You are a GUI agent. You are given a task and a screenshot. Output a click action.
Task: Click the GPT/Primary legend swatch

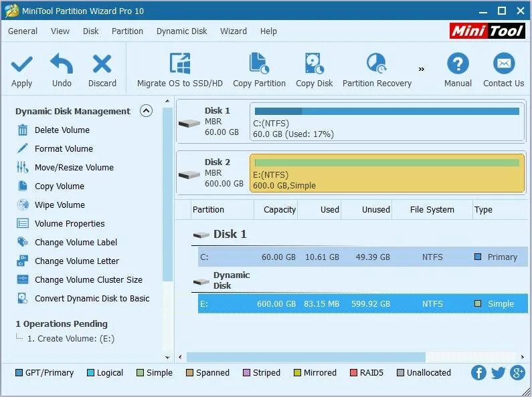(19, 373)
